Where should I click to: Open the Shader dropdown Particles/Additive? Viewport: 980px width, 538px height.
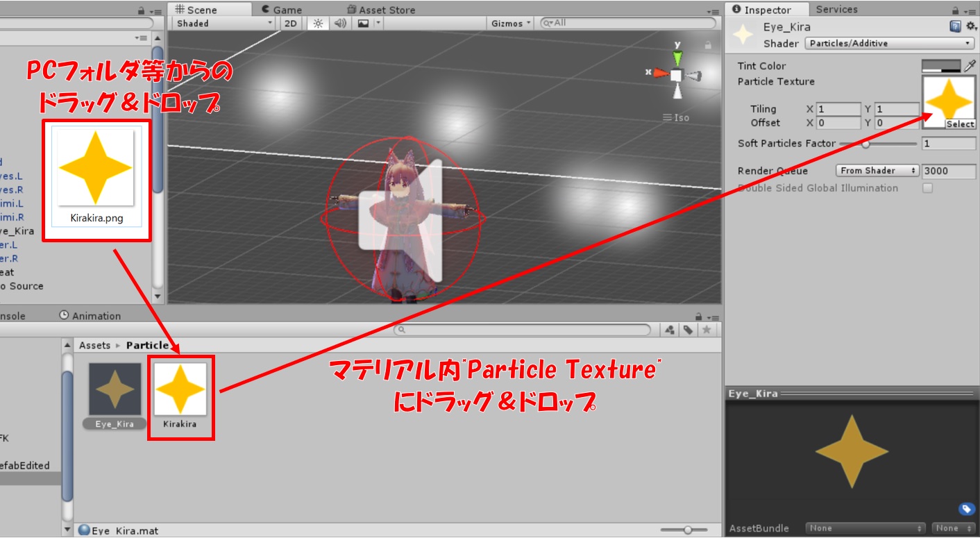pyautogui.click(x=890, y=43)
